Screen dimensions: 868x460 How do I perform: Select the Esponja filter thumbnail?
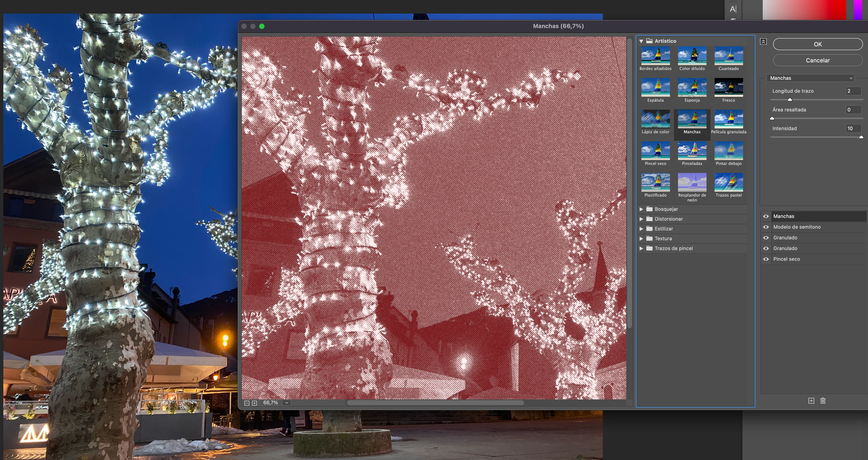[692, 87]
